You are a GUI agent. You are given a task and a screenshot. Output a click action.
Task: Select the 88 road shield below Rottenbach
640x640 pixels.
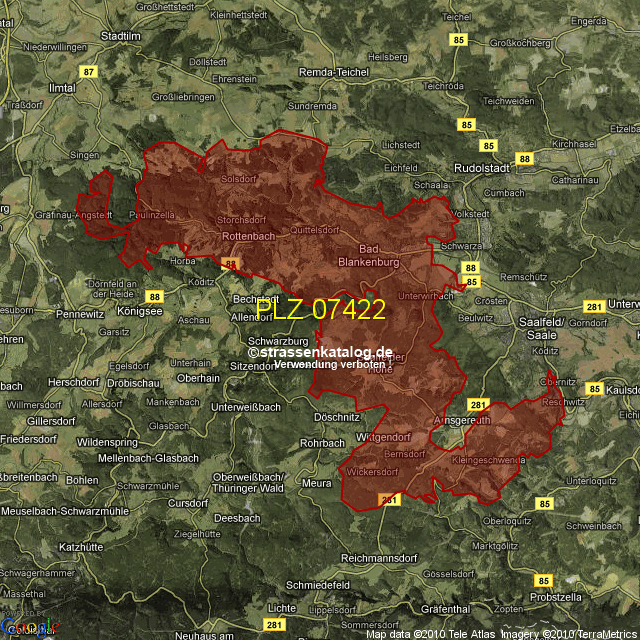231,264
